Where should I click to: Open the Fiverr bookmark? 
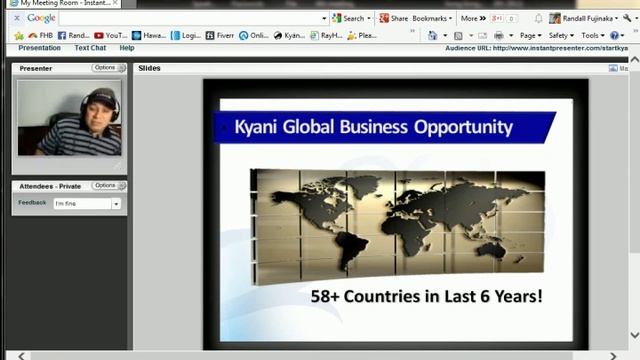pos(220,36)
